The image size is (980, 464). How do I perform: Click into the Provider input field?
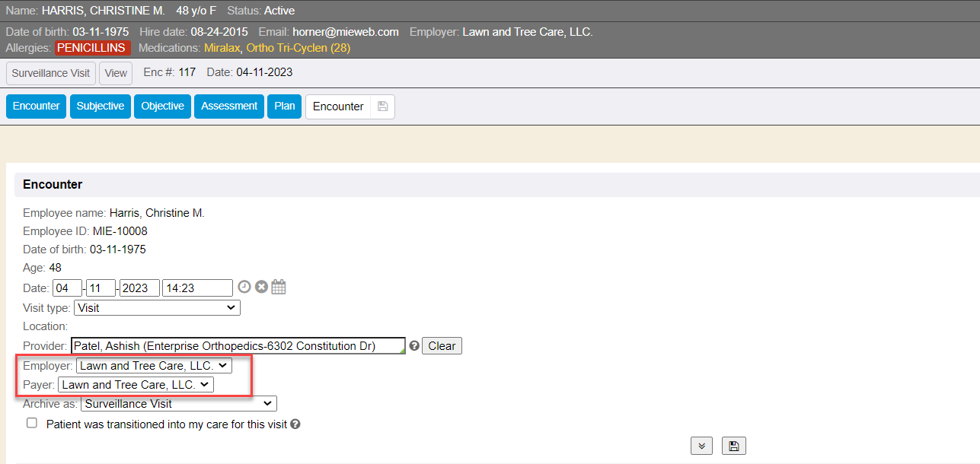tap(238, 346)
